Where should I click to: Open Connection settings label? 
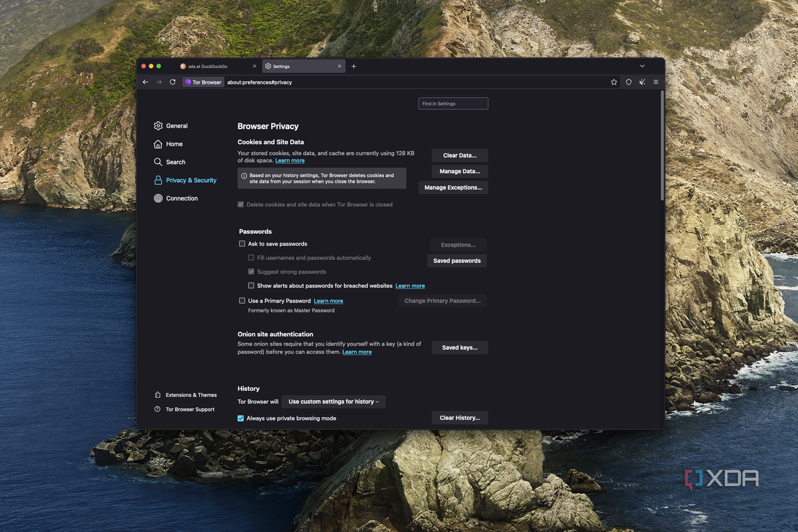(x=182, y=198)
